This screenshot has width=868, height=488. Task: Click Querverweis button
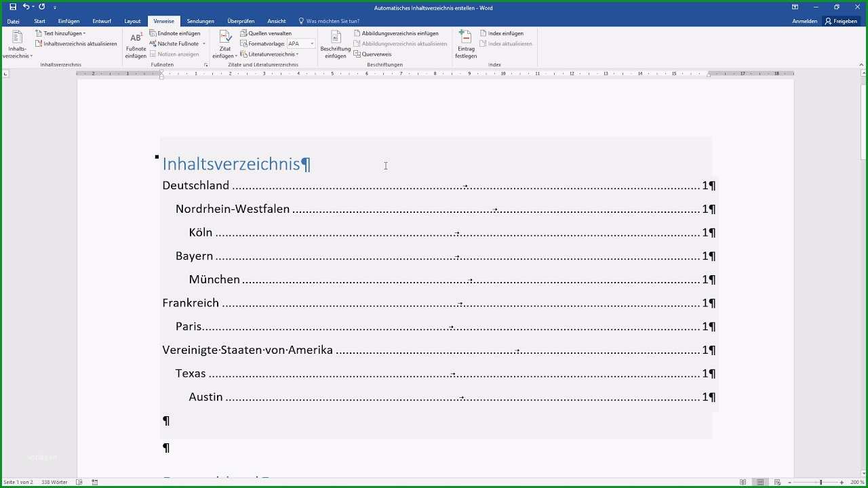372,54
